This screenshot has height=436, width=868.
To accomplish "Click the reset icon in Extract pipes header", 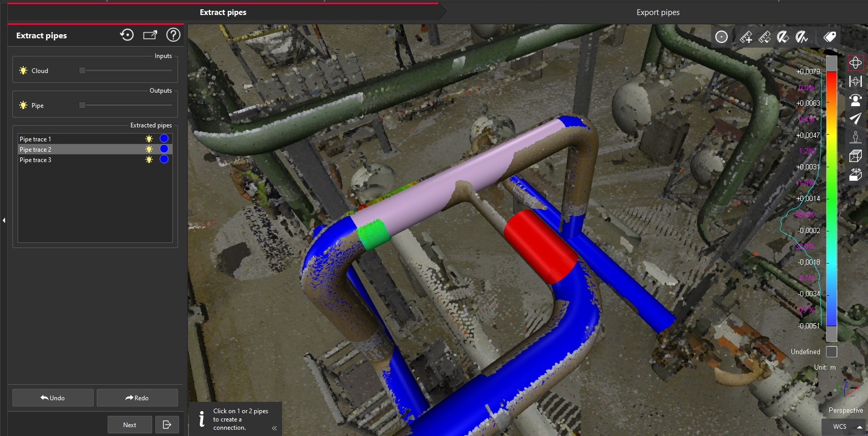I will tap(127, 35).
